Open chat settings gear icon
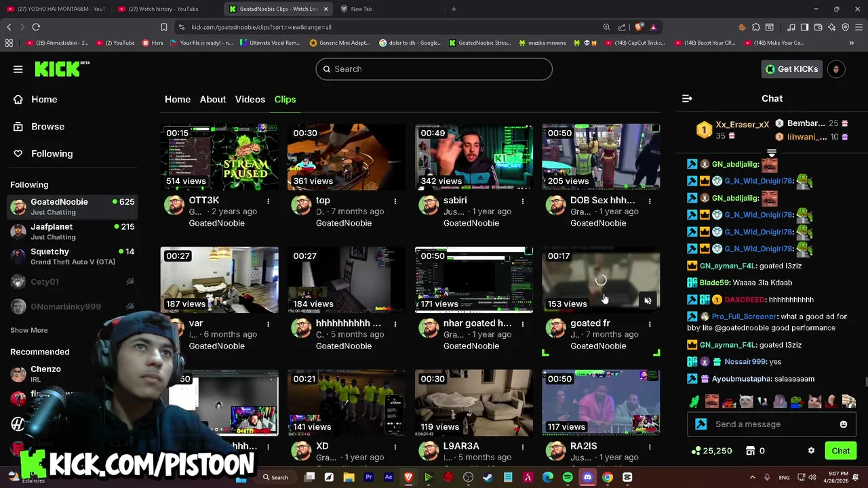Image resolution: width=868 pixels, height=488 pixels. click(811, 451)
